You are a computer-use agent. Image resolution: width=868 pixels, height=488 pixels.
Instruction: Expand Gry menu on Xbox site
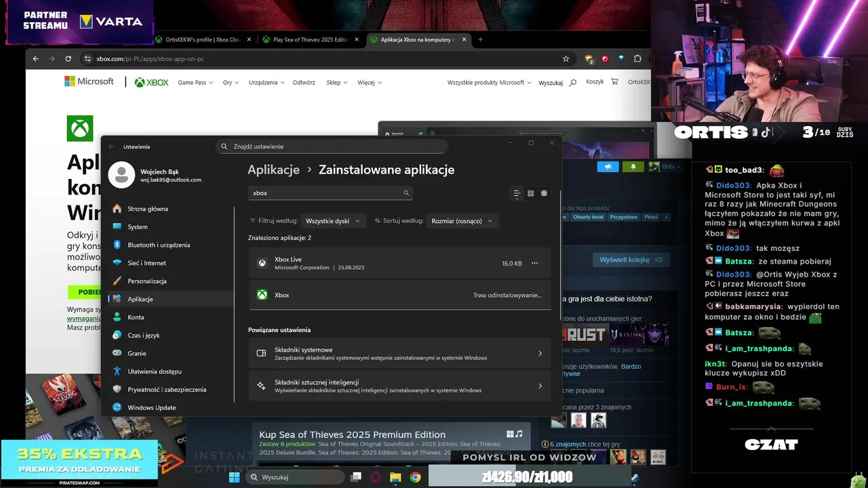(231, 82)
